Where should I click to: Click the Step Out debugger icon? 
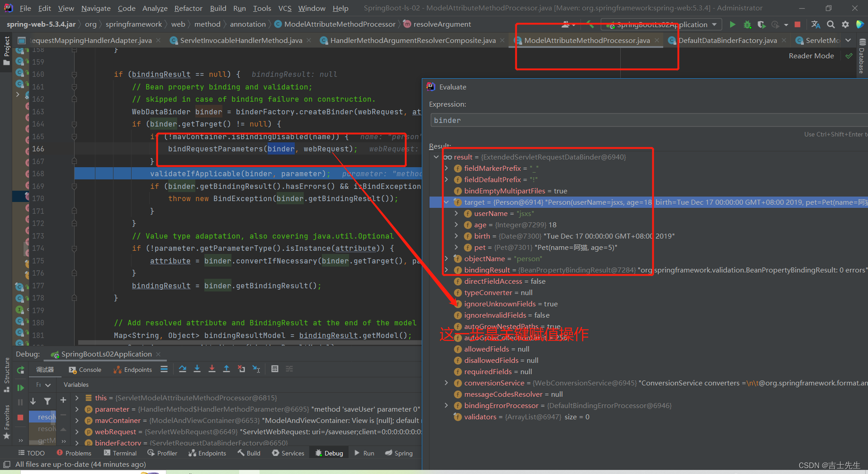pos(226,369)
